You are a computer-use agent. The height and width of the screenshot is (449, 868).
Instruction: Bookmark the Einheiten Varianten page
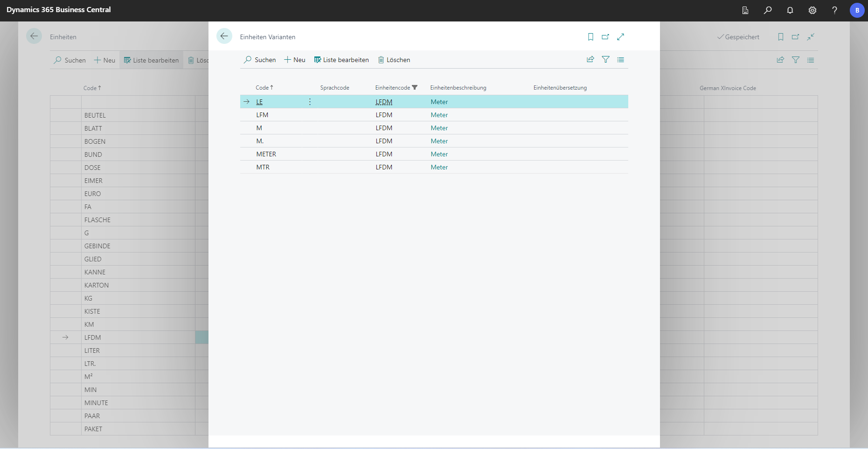pyautogui.click(x=590, y=37)
